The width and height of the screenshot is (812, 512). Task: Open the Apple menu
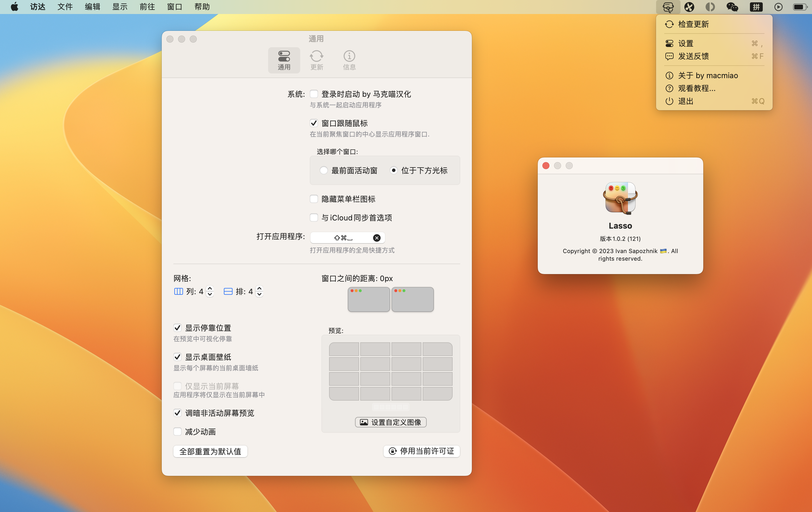(x=15, y=7)
